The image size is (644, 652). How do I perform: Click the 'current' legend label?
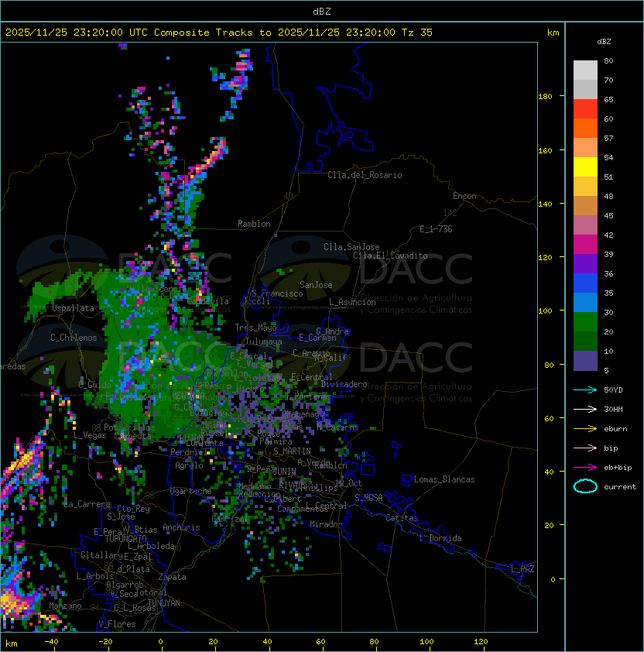[x=620, y=487]
